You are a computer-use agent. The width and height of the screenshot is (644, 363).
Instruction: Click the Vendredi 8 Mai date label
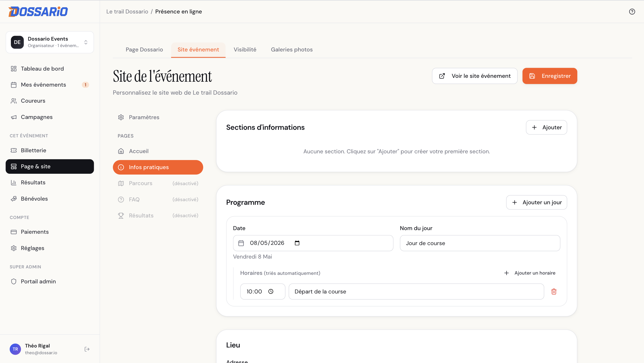[x=252, y=257]
